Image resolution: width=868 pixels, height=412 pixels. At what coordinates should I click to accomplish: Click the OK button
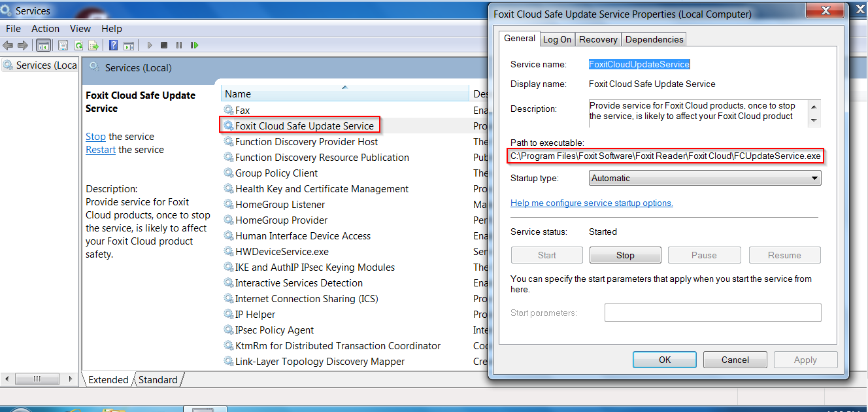665,360
